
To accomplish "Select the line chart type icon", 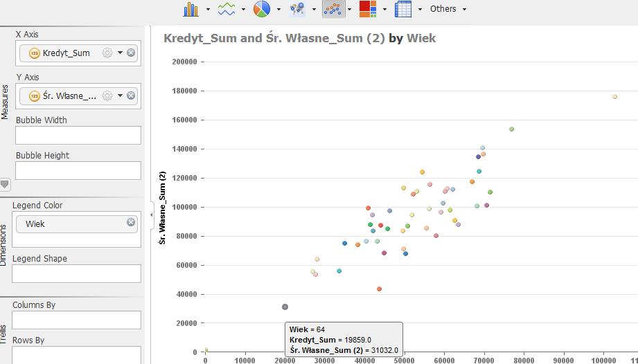I will [x=227, y=9].
